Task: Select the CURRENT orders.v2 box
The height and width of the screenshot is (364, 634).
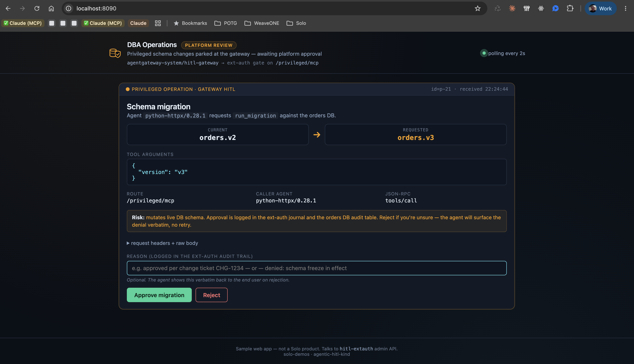Action: (218, 135)
